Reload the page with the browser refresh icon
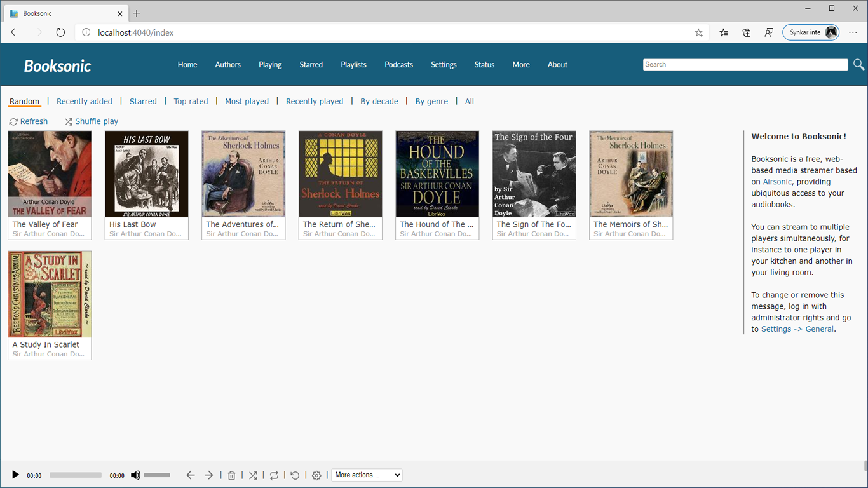 [x=60, y=32]
